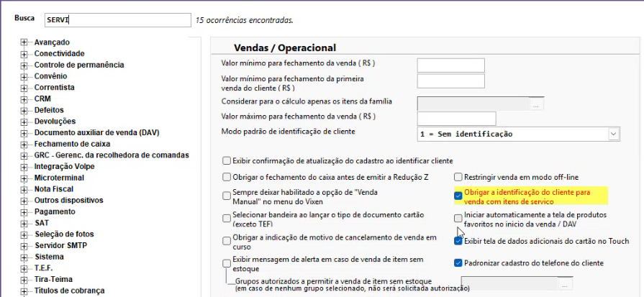Check 'Obrigar o fechamento do caixa' option
The image size is (644, 297).
227,177
